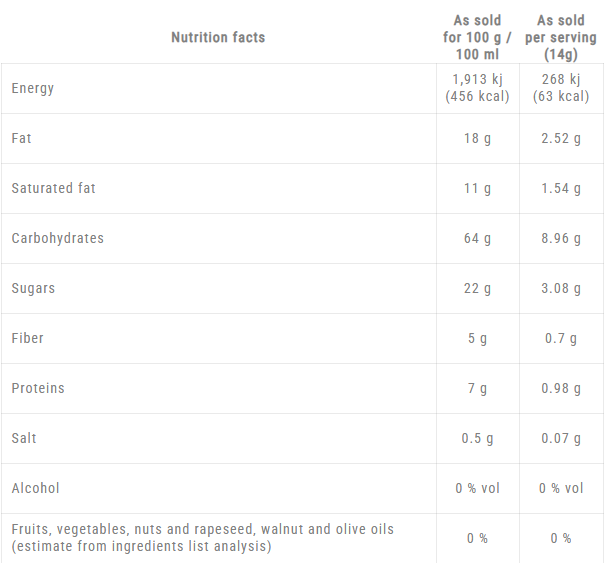This screenshot has height=563, width=607.
Task: Click the 18 g fat value
Action: click(x=477, y=138)
